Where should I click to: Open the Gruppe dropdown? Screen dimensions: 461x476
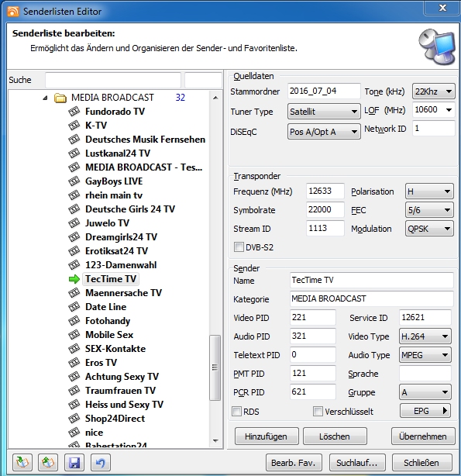[425, 392]
